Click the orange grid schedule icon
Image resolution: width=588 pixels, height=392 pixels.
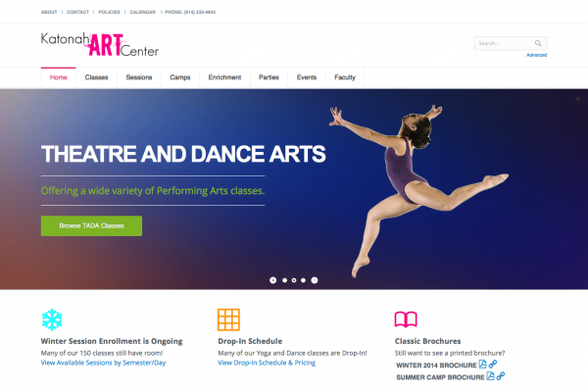click(228, 319)
